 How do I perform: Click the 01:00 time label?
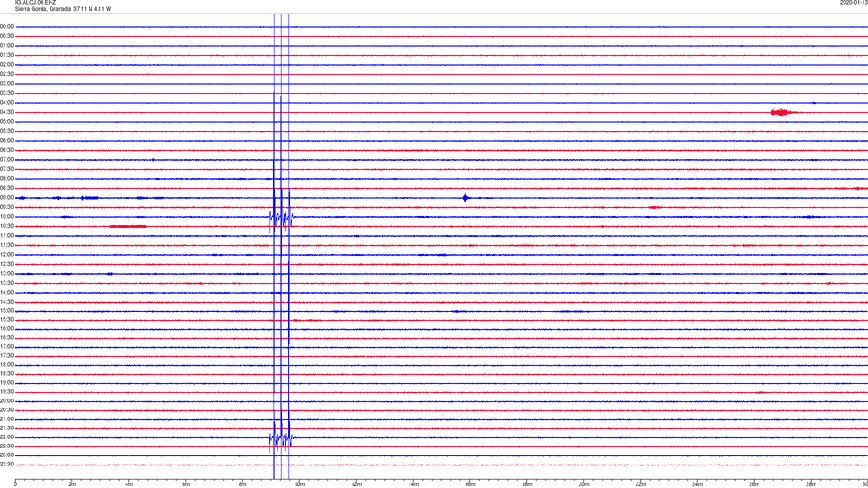6,46
